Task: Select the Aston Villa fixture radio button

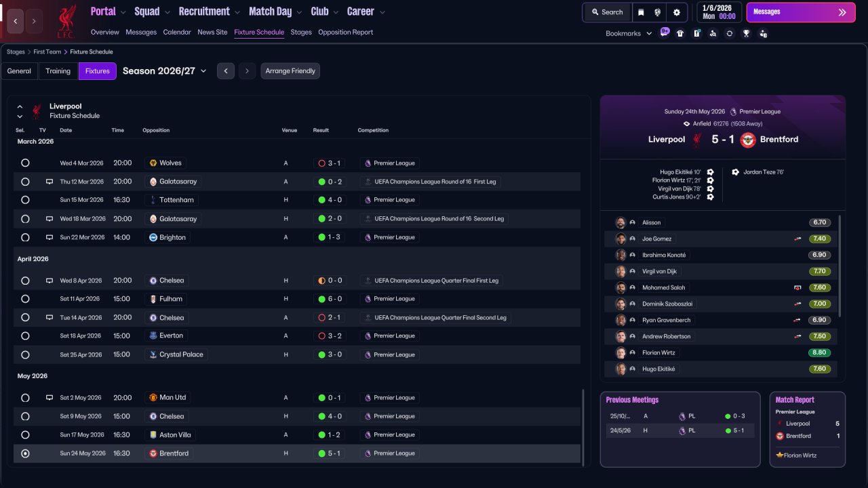Action: click(25, 434)
